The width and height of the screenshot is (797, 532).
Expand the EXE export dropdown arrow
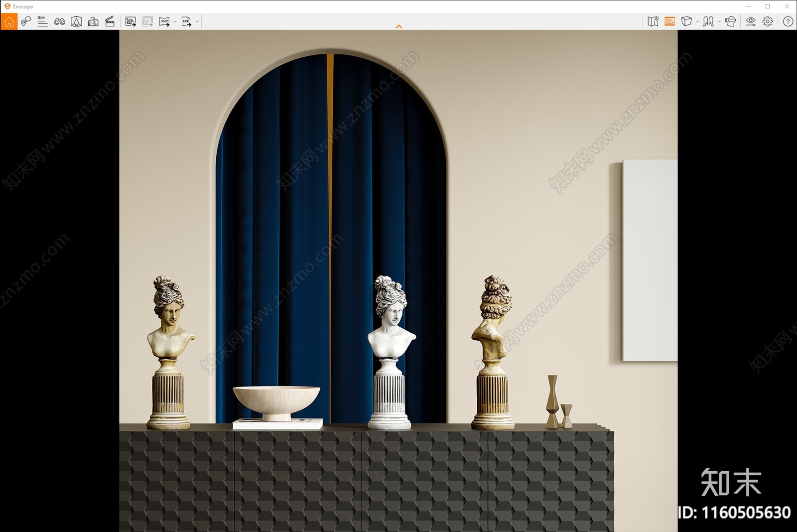coord(197,21)
